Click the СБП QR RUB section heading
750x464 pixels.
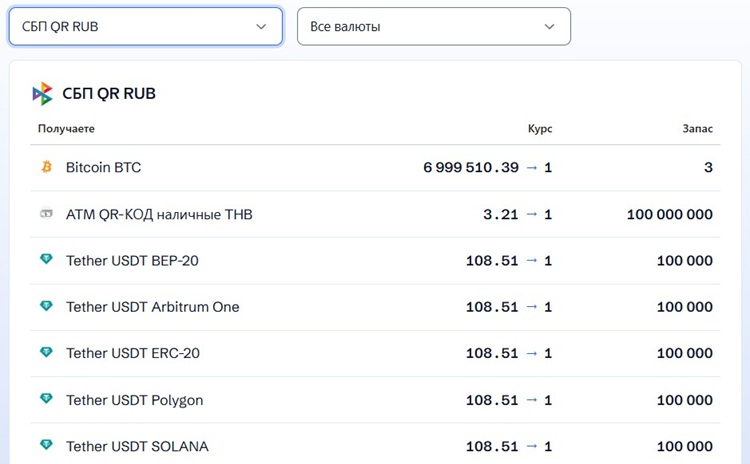pos(109,93)
